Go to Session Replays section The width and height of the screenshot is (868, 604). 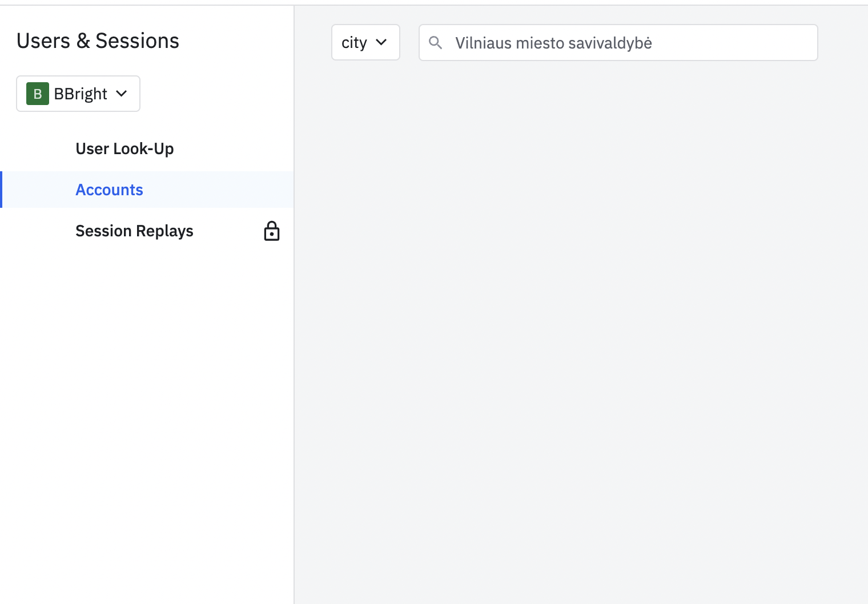[x=134, y=231]
